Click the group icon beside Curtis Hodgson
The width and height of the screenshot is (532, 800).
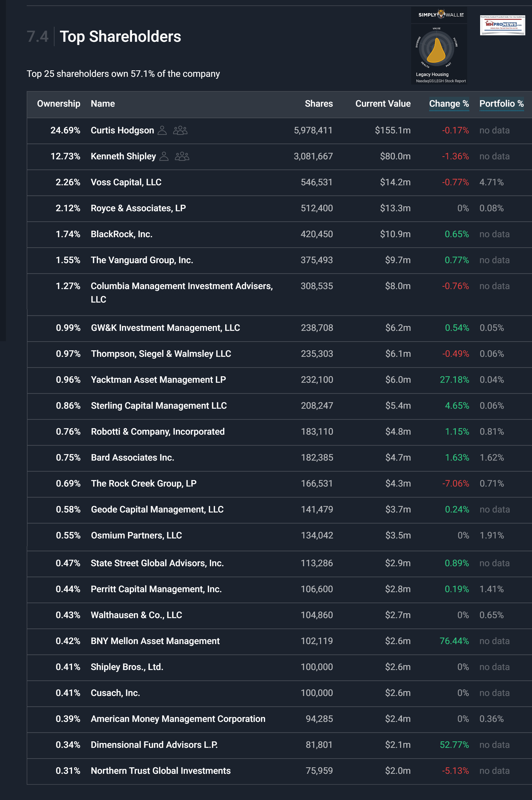click(x=180, y=130)
